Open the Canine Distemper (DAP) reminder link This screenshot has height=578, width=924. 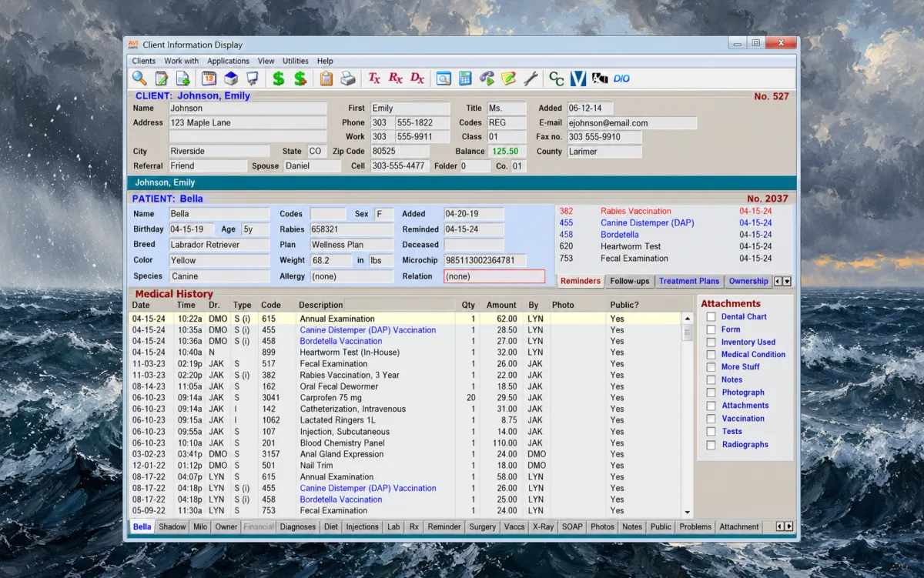click(x=648, y=223)
